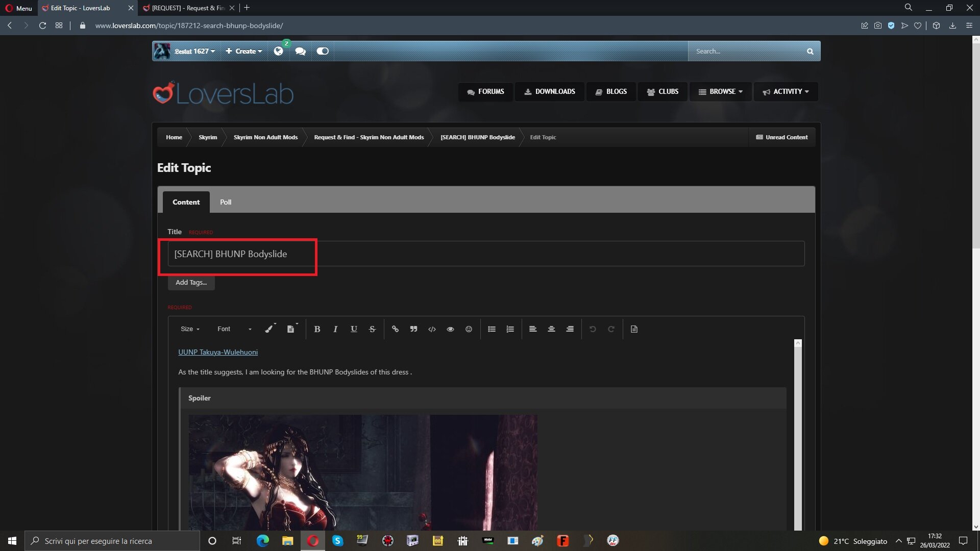This screenshot has width=980, height=551.
Task: Click the site Search field
Action: [746, 51]
